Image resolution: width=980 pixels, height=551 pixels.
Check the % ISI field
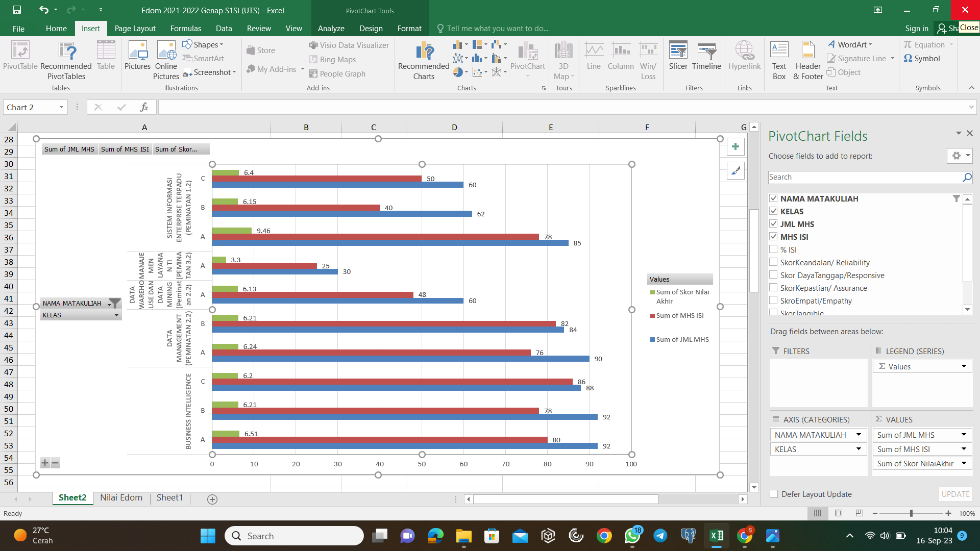773,249
